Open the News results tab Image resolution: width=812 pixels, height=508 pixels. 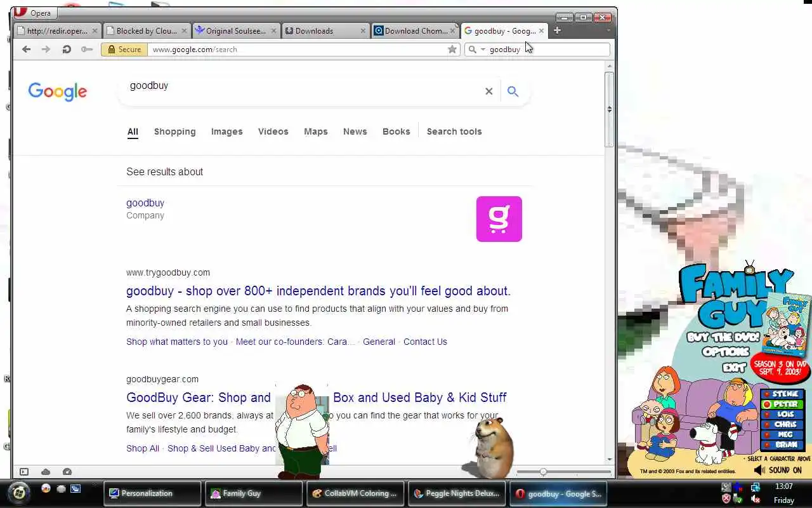click(355, 131)
